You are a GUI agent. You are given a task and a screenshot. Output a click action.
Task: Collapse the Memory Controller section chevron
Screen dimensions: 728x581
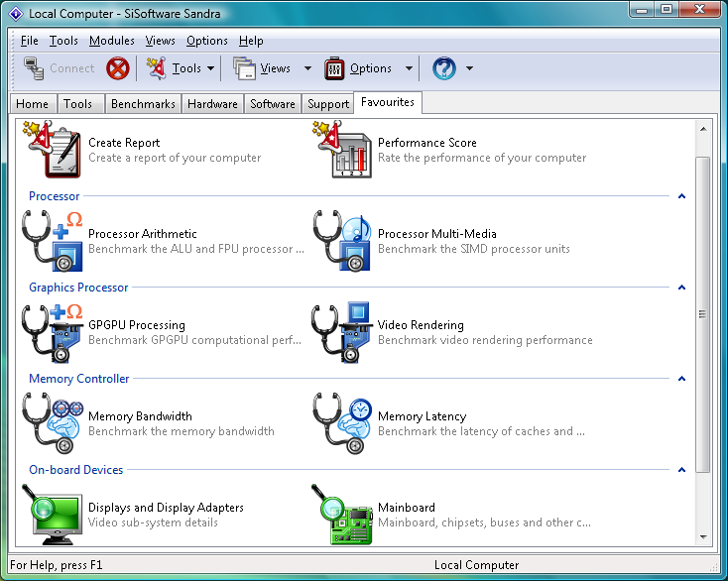681,379
